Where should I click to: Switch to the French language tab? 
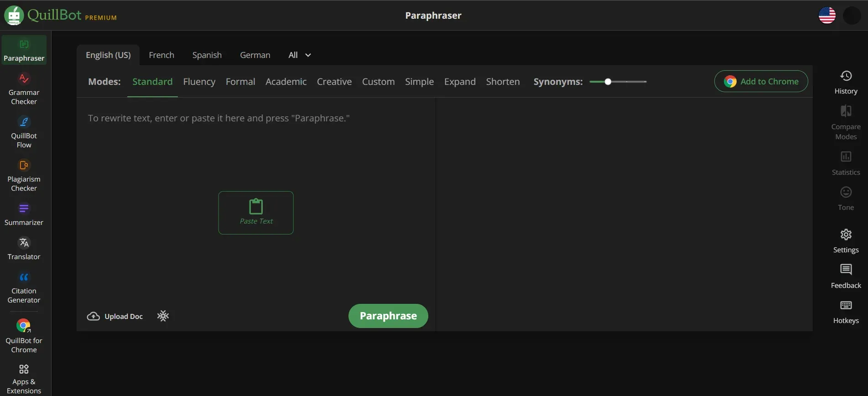click(161, 55)
